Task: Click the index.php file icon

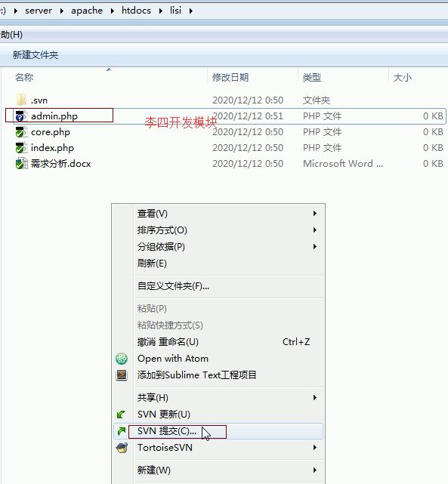Action: (21, 147)
